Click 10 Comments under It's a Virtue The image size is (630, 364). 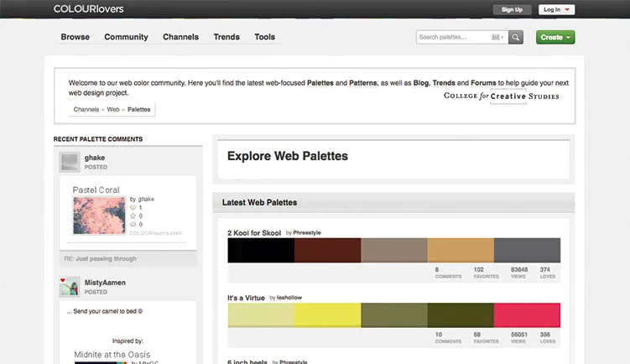448,338
